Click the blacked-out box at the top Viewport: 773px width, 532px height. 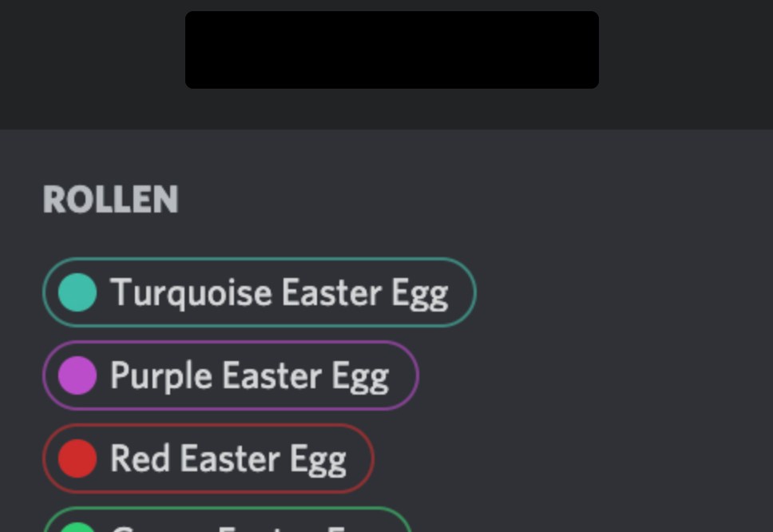[391, 50]
